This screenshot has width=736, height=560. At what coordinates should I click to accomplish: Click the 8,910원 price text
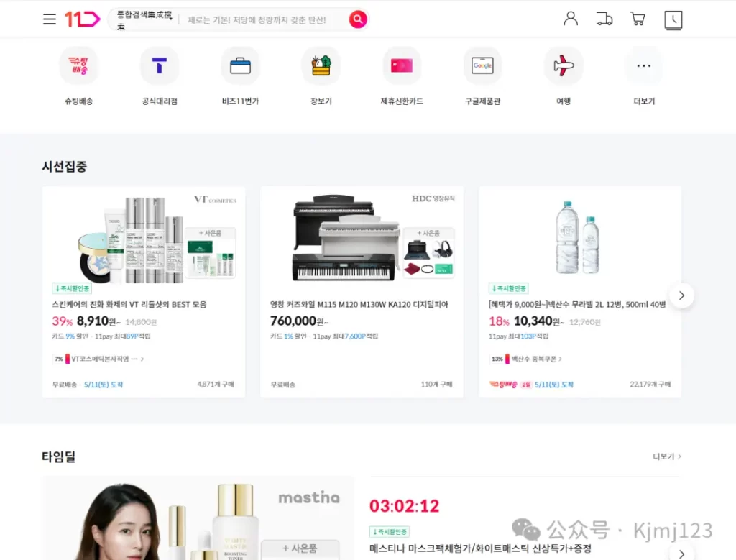[x=98, y=321]
